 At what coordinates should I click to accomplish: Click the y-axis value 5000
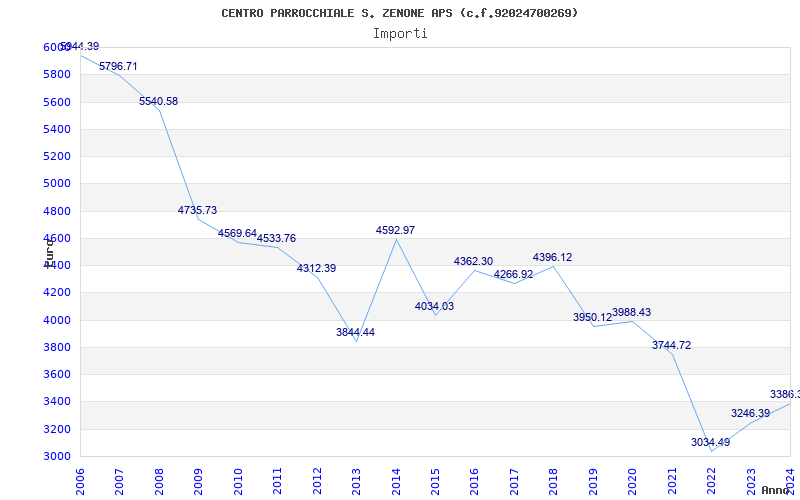tap(57, 183)
